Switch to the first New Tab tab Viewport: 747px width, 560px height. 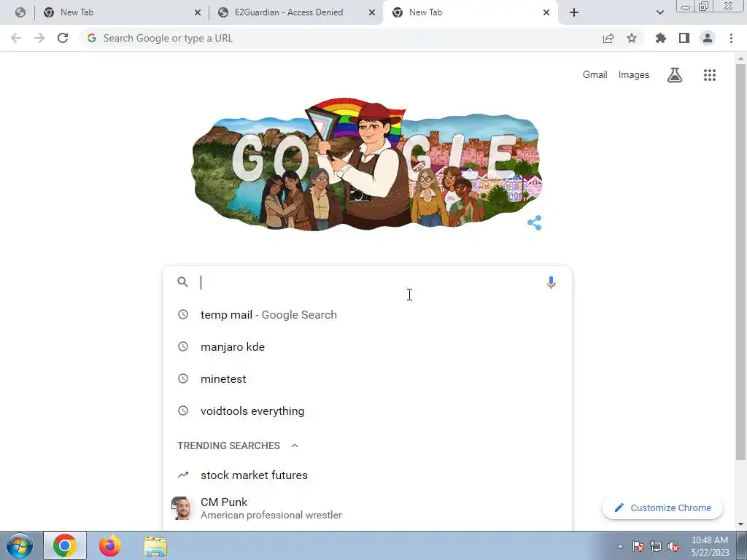122,12
